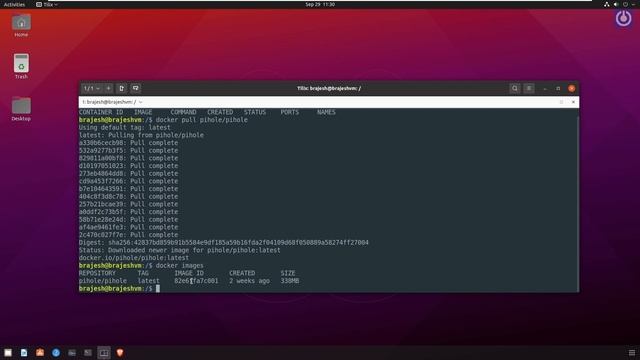Launch the Brave browser from the dock
Image resolution: width=640 pixels, height=360 pixels.
pos(120,353)
